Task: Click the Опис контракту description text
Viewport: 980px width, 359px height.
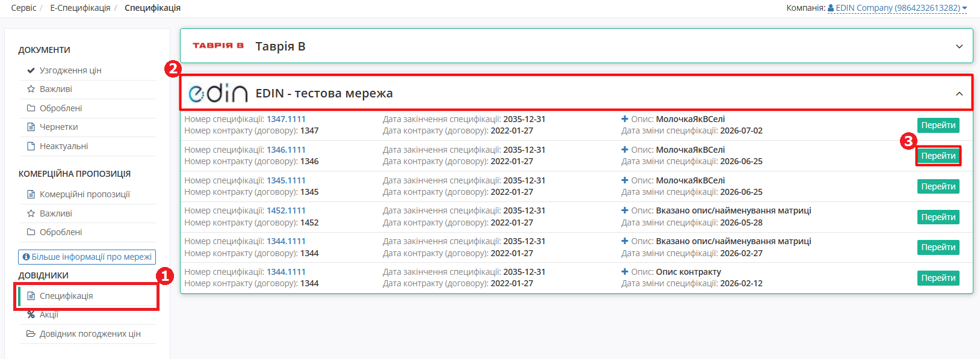Action: (x=689, y=272)
